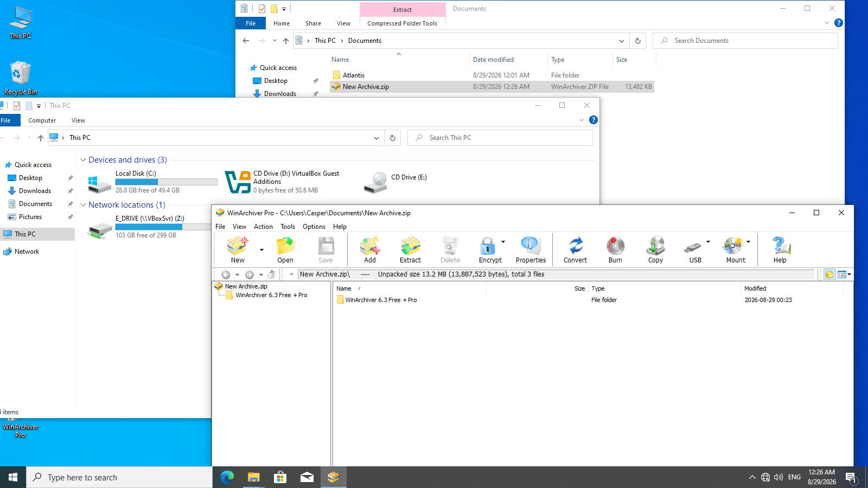This screenshot has height=488, width=868.
Task: Click the Properties checkmark icon in This PC title bar
Action: [17, 106]
